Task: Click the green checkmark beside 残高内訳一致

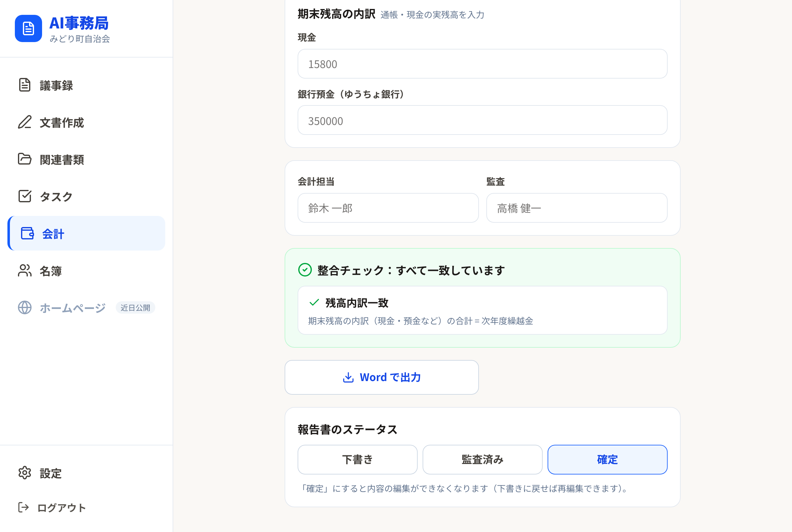Action: tap(314, 302)
